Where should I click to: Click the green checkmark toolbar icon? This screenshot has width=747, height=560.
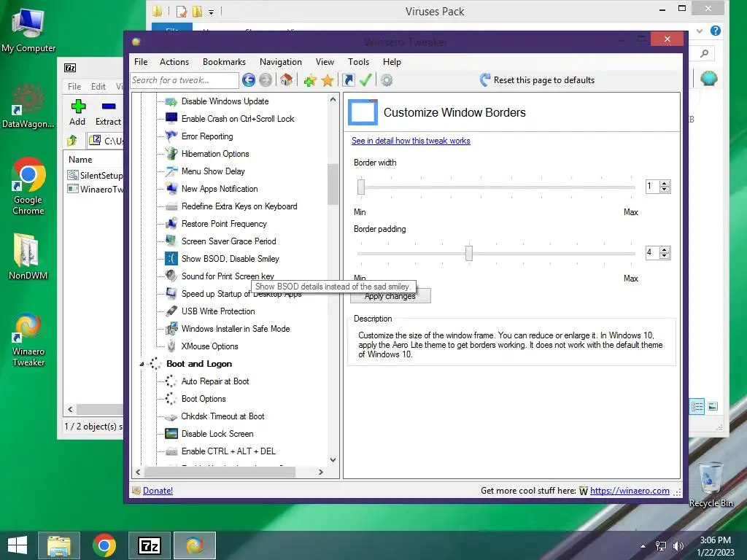tap(365, 80)
